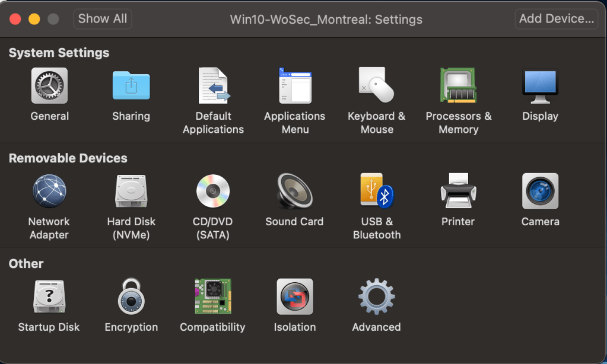
Task: Open Compatibility hardware settings
Action: tap(213, 297)
